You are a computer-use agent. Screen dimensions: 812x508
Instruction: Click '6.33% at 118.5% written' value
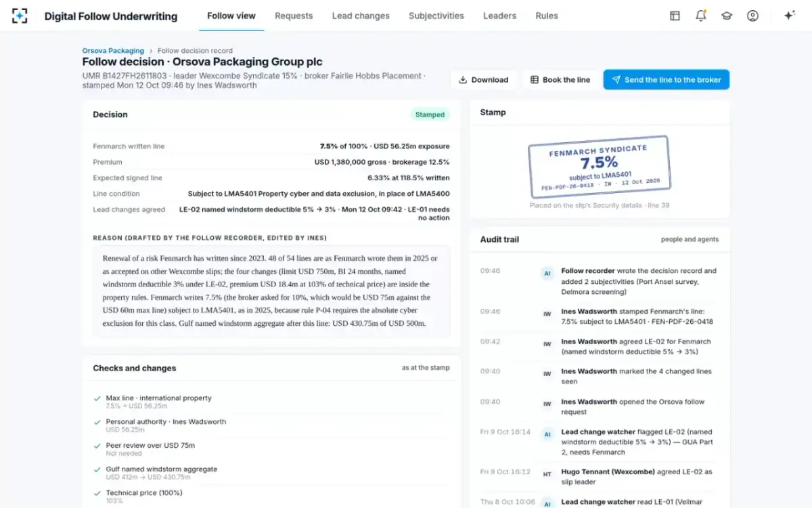(x=408, y=178)
